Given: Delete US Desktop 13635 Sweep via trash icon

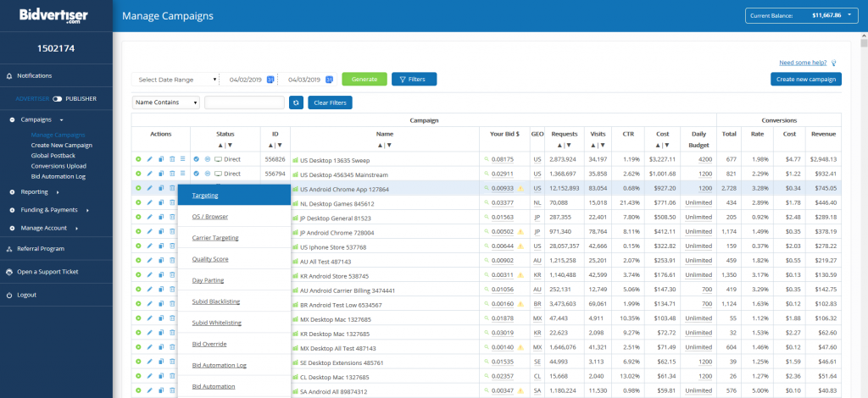Looking at the screenshot, I should tap(172, 159).
